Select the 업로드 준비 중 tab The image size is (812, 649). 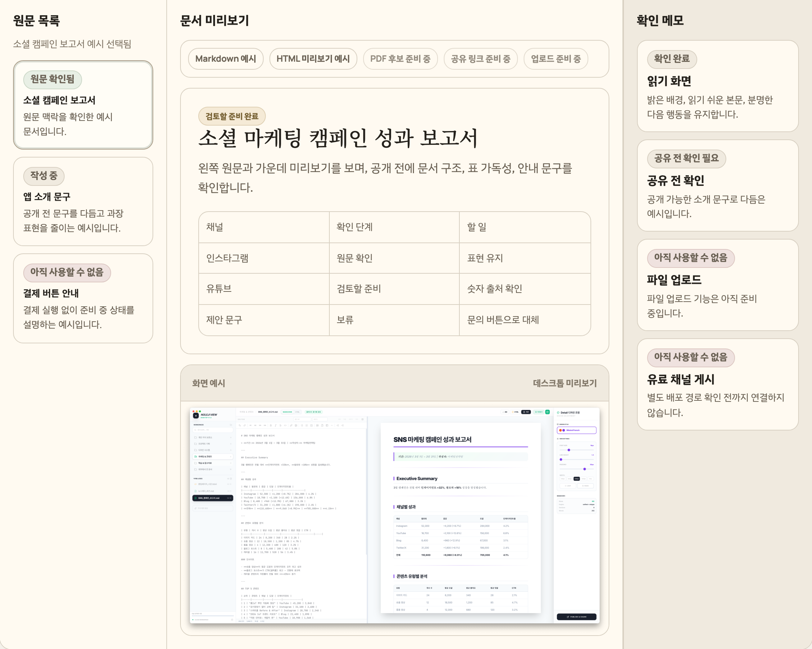point(556,59)
